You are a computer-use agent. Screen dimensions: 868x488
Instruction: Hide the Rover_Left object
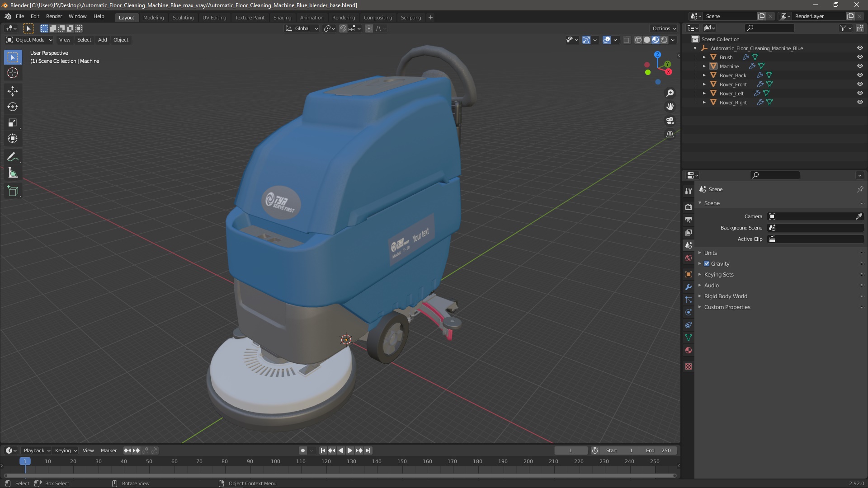[x=860, y=93]
